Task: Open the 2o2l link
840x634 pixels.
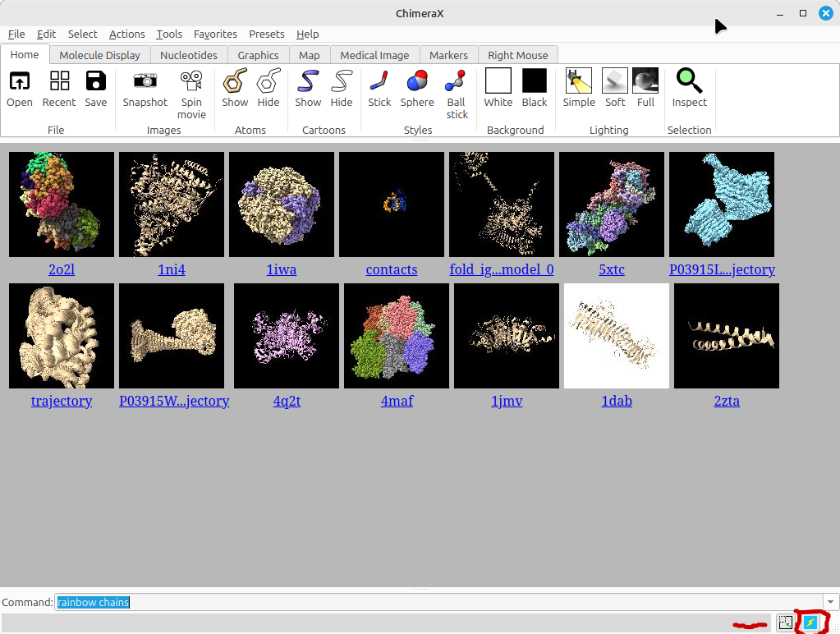Action: 62,269
